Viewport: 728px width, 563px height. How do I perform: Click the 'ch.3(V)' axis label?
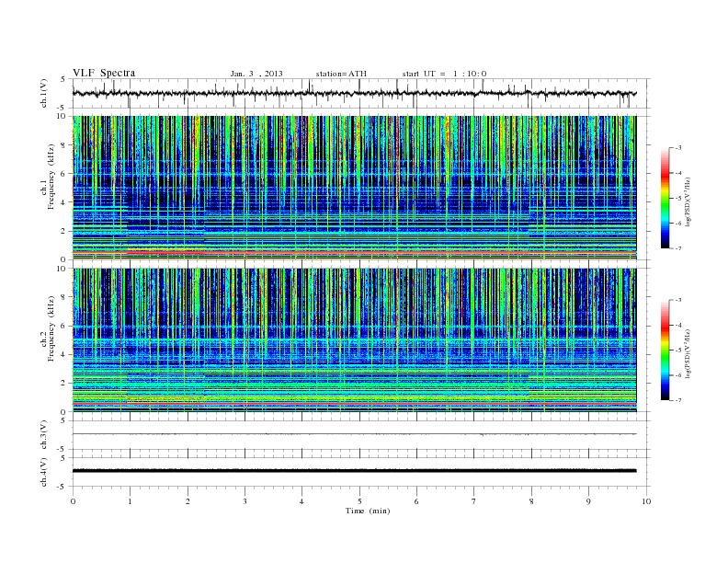43,435
